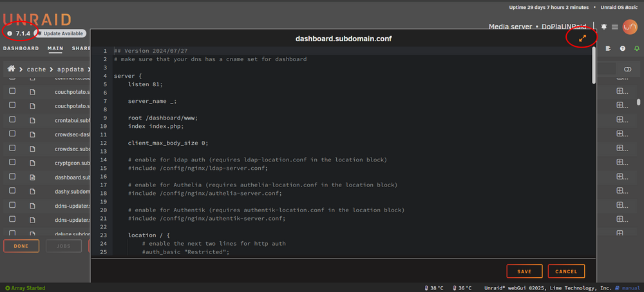
Task: Toggle the switch right of the filter field
Action: click(627, 69)
